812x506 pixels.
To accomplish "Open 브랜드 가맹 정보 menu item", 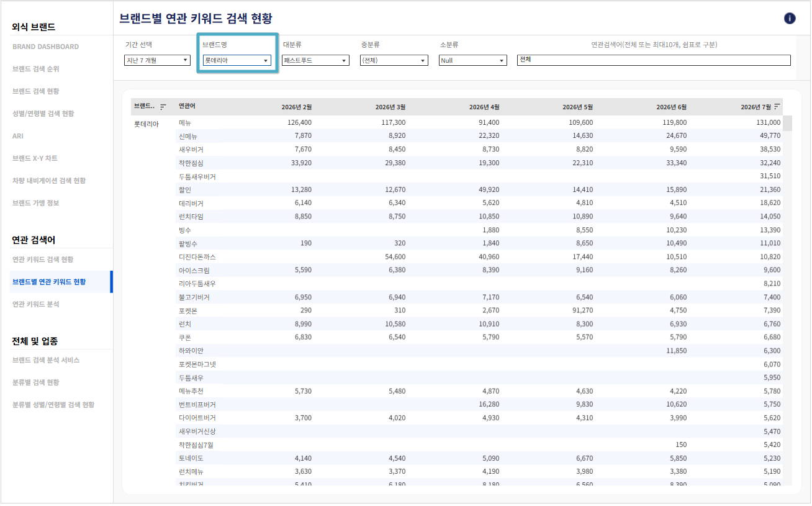I will click(x=36, y=203).
